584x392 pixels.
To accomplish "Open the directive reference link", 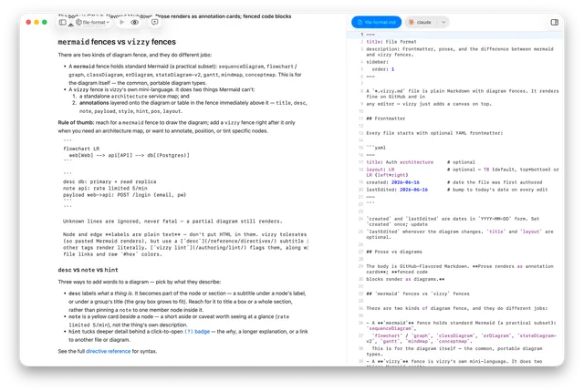I will pos(108,351).
